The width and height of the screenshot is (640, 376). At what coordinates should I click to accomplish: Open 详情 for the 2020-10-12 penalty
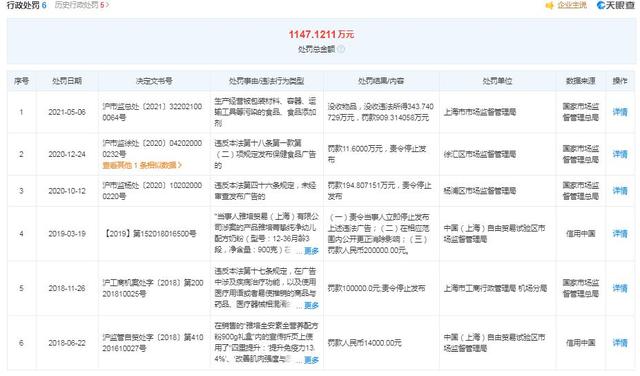point(620,191)
